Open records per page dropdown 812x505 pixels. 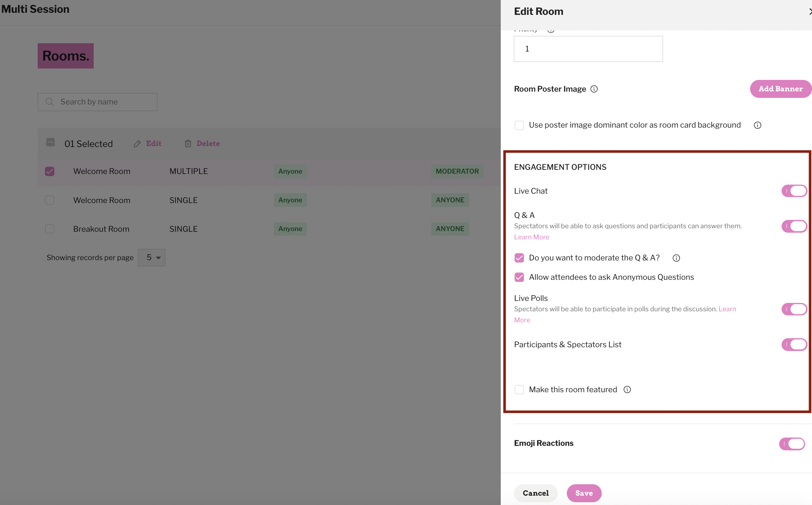[151, 258]
